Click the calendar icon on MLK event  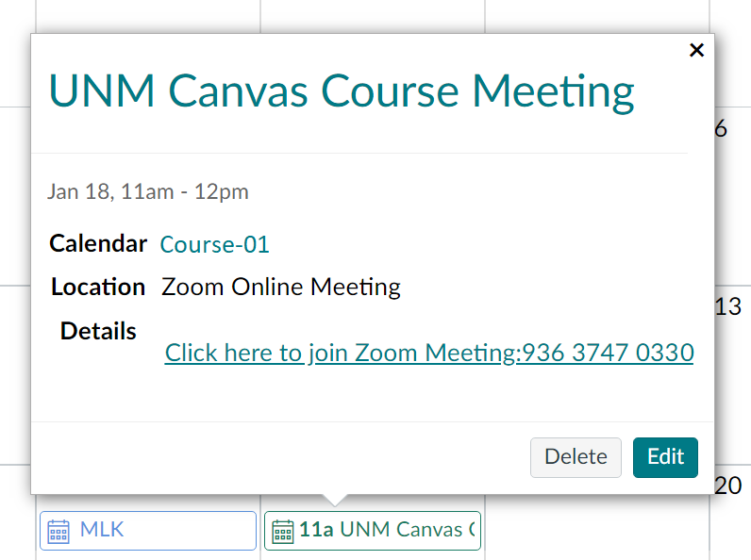coord(58,532)
